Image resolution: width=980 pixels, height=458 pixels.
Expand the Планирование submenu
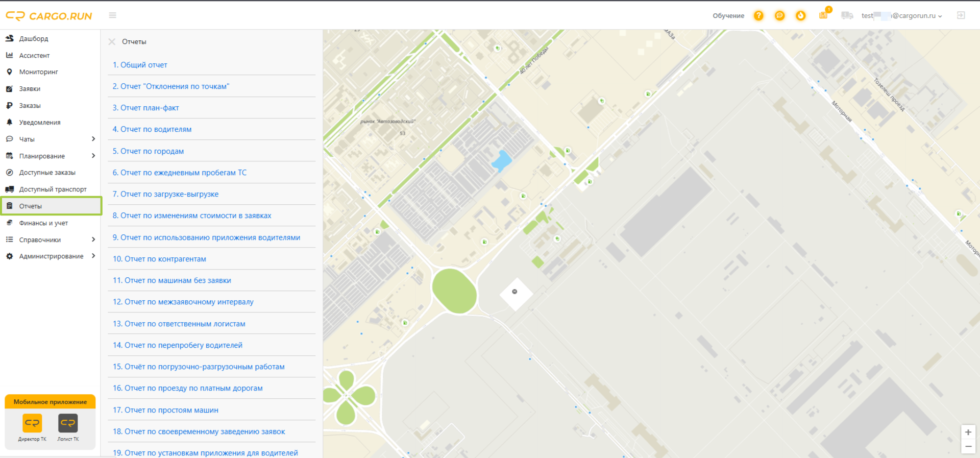pos(93,156)
